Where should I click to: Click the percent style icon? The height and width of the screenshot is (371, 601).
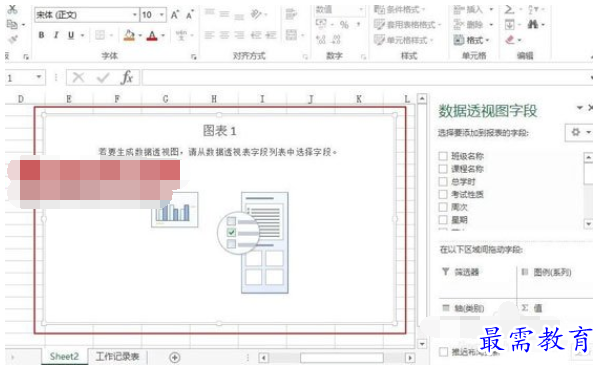click(344, 25)
